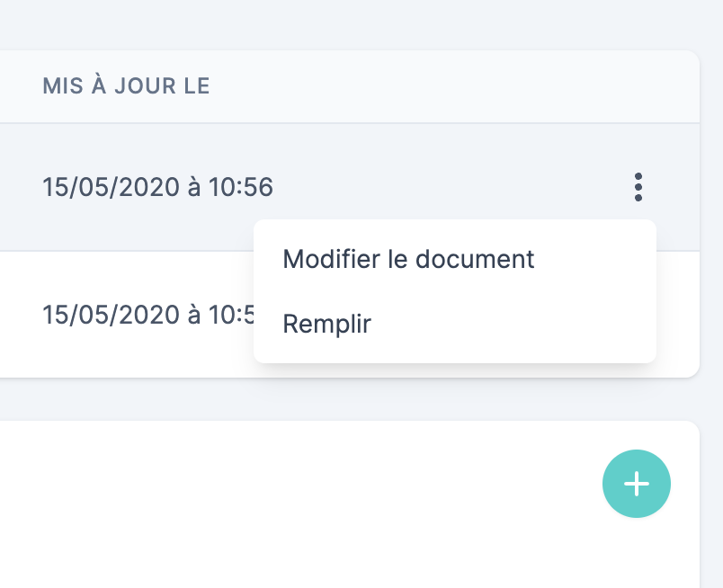723x588 pixels.
Task: Close the kebab menu on first row
Action: pos(638,187)
